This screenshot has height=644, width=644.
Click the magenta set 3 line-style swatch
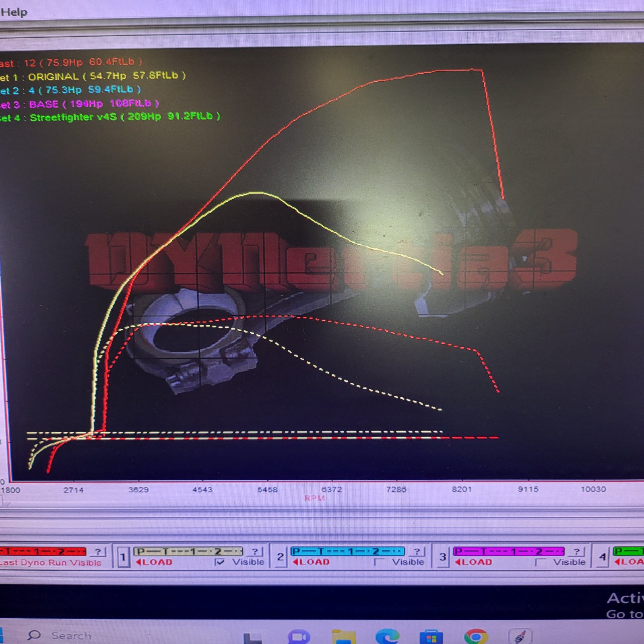(509, 551)
